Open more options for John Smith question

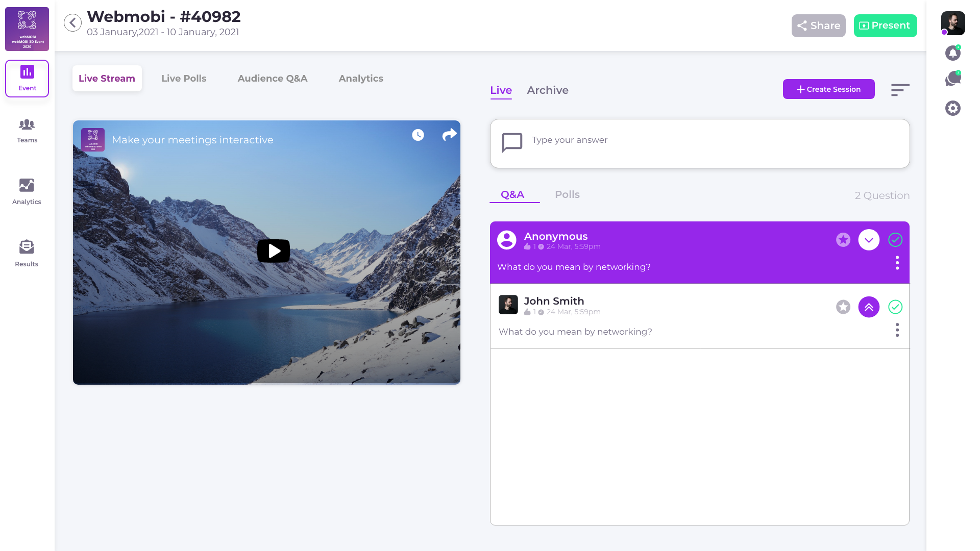(x=897, y=330)
